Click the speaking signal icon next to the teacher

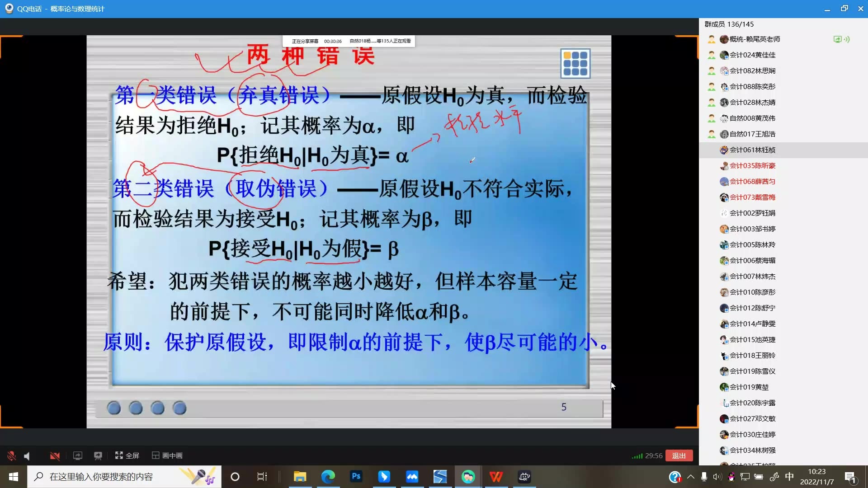(x=847, y=39)
